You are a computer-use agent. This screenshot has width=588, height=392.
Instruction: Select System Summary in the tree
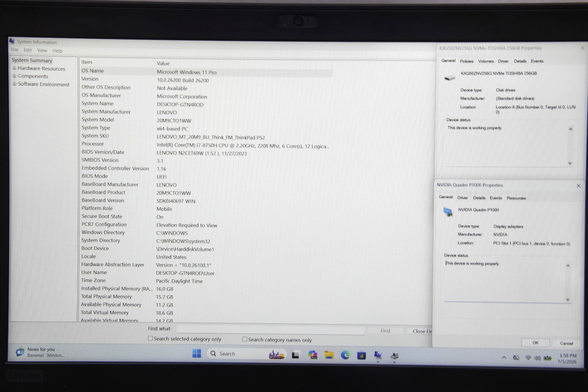click(32, 60)
